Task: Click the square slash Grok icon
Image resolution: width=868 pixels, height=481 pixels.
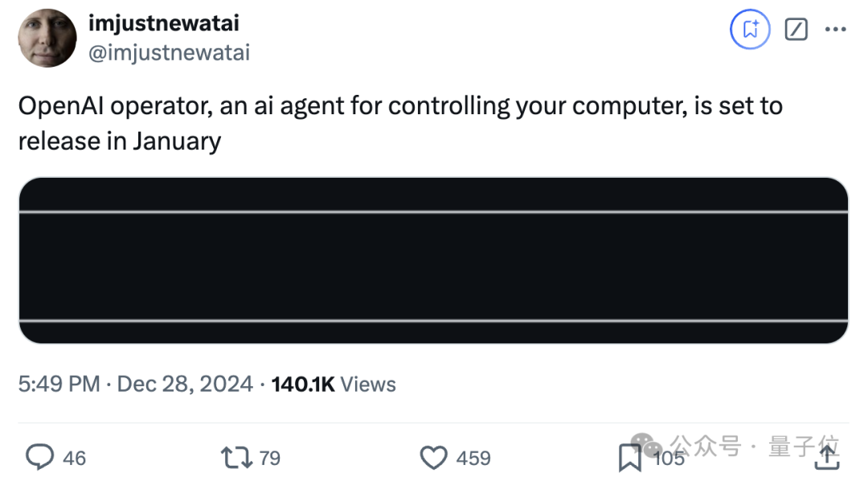Action: point(796,29)
